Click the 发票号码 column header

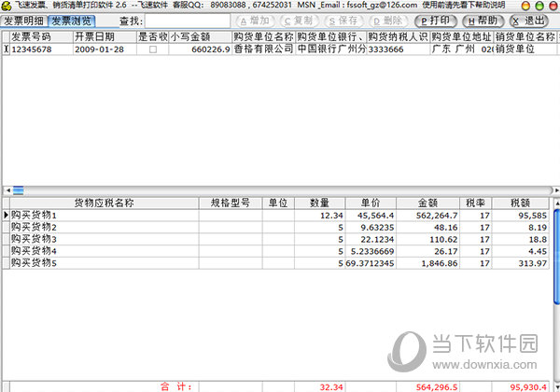[x=42, y=36]
